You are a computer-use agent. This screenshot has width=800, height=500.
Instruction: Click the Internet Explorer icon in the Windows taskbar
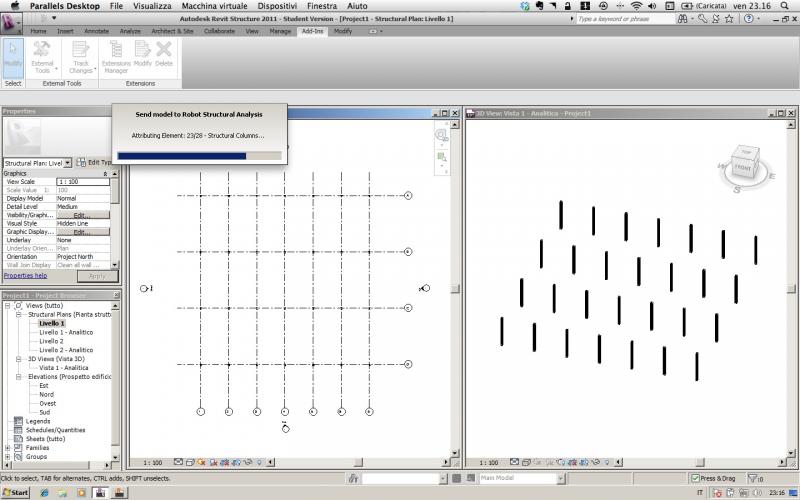pos(44,493)
